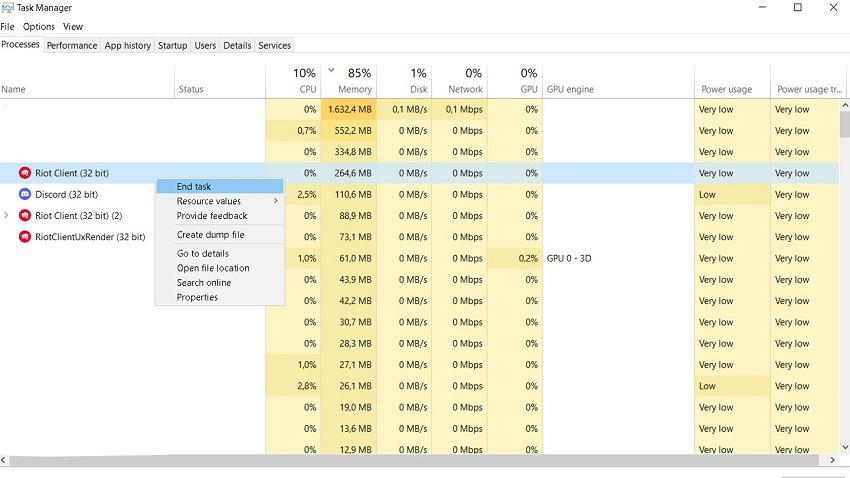Image resolution: width=850 pixels, height=478 pixels.
Task: Sort processes by the CPU column header
Action: tap(293, 80)
